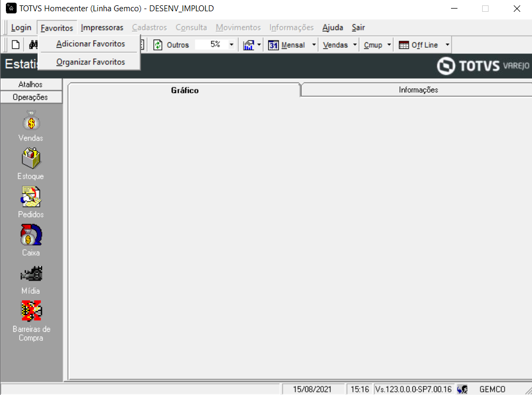Choose Organizar Favoritos menu entry

[90, 62]
